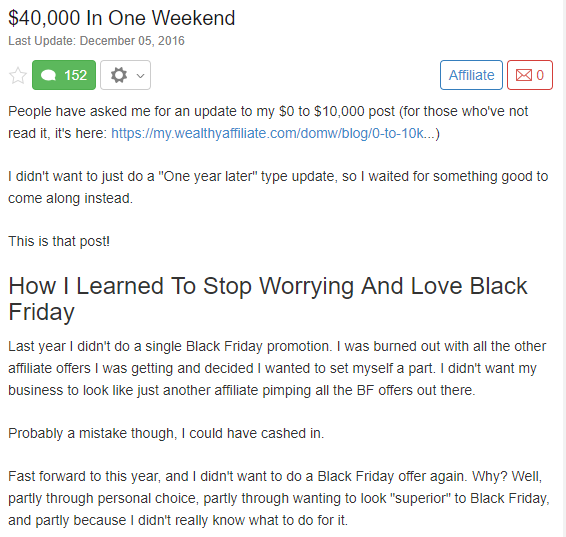Click the "People have asked me" intro paragraph
Screen dimensions: 566x537
[268, 122]
